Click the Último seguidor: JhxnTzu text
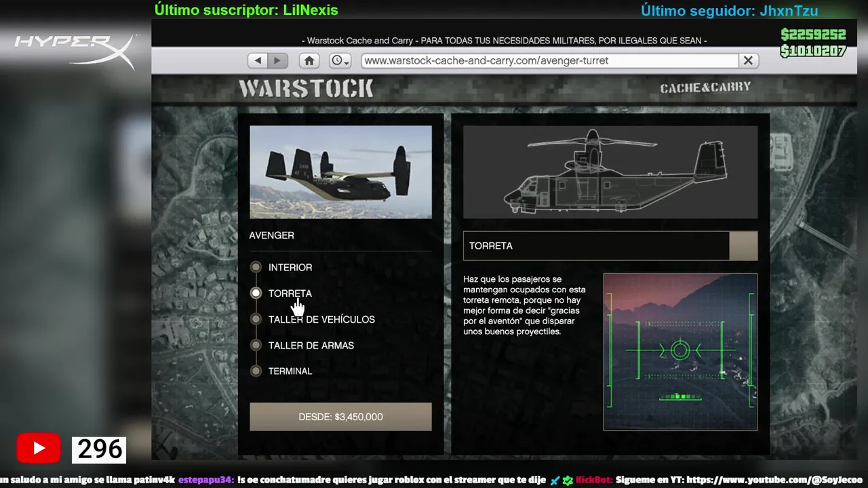 coord(730,11)
